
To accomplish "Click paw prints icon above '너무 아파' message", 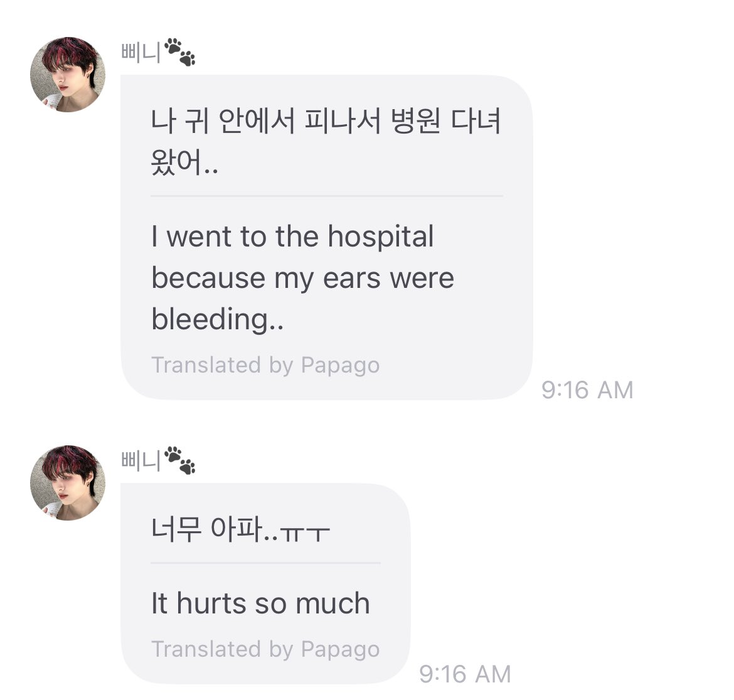I will pos(180,460).
